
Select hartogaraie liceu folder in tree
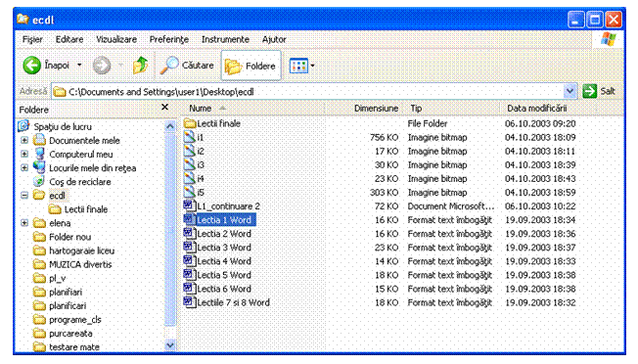tap(82, 250)
